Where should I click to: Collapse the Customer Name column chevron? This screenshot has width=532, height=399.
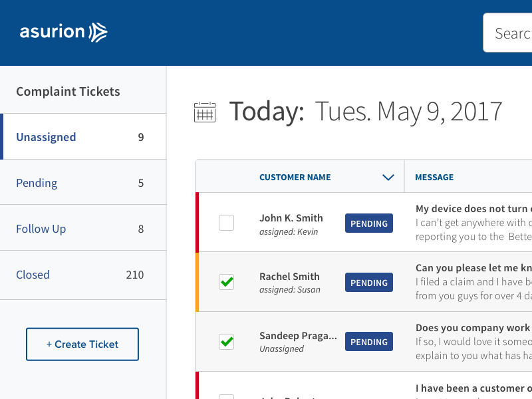[388, 177]
